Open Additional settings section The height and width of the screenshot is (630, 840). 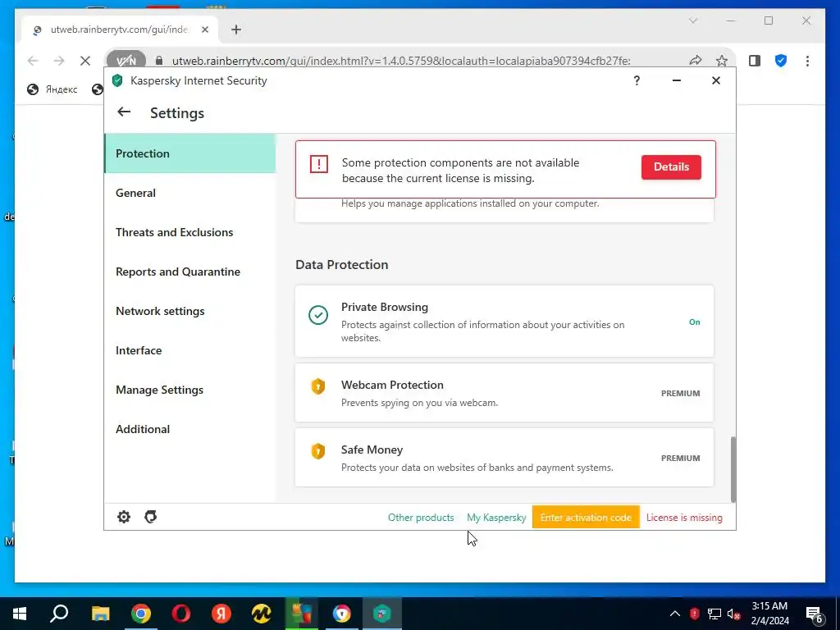pos(189,429)
